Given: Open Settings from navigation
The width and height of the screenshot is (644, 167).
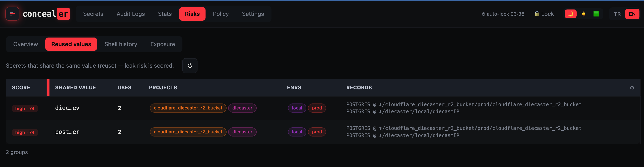Looking at the screenshot, I should pyautogui.click(x=253, y=14).
